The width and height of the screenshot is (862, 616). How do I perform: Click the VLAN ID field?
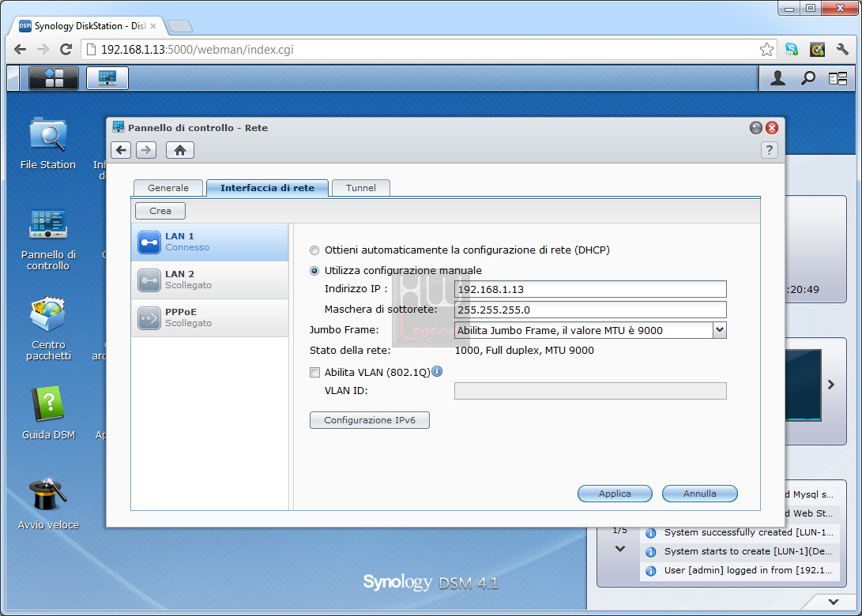pyautogui.click(x=590, y=391)
